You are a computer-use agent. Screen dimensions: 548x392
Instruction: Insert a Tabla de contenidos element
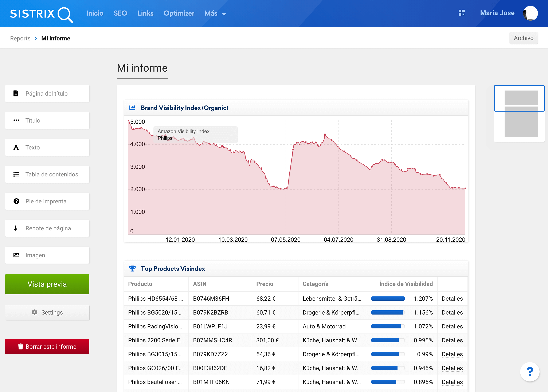point(47,174)
